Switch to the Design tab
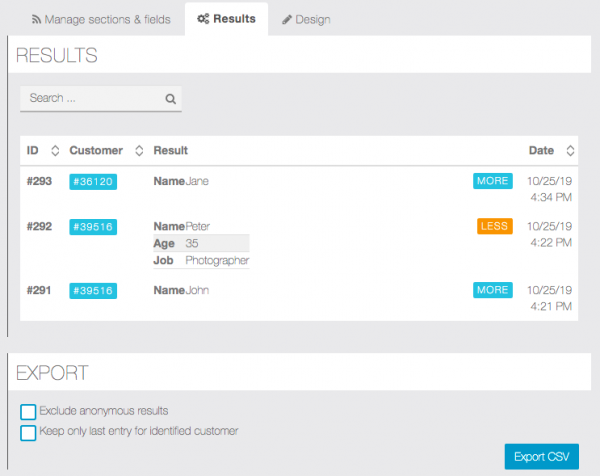This screenshot has height=476, width=600. coord(306,19)
